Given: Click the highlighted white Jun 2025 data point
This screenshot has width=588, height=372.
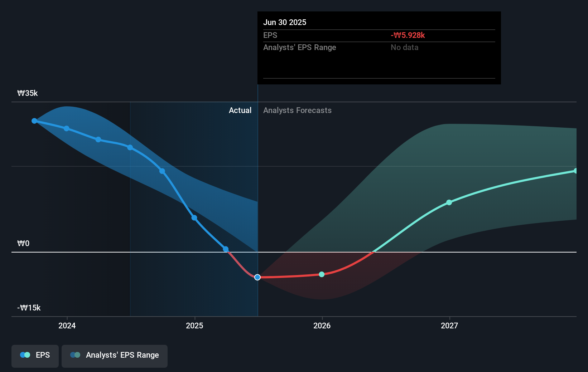Looking at the screenshot, I should tap(257, 277).
